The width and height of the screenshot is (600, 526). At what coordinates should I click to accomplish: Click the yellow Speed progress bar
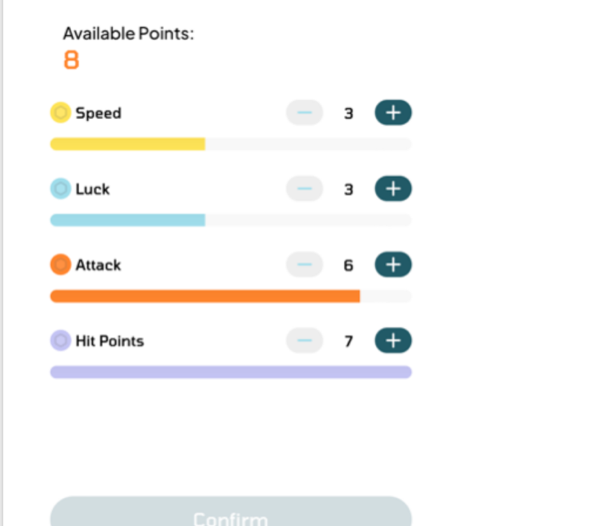(x=231, y=144)
